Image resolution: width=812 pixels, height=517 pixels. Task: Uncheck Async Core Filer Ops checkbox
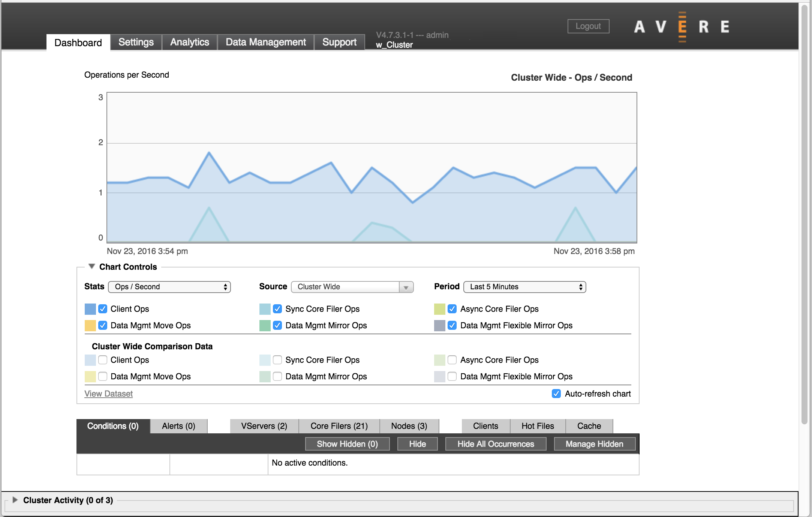pos(452,309)
